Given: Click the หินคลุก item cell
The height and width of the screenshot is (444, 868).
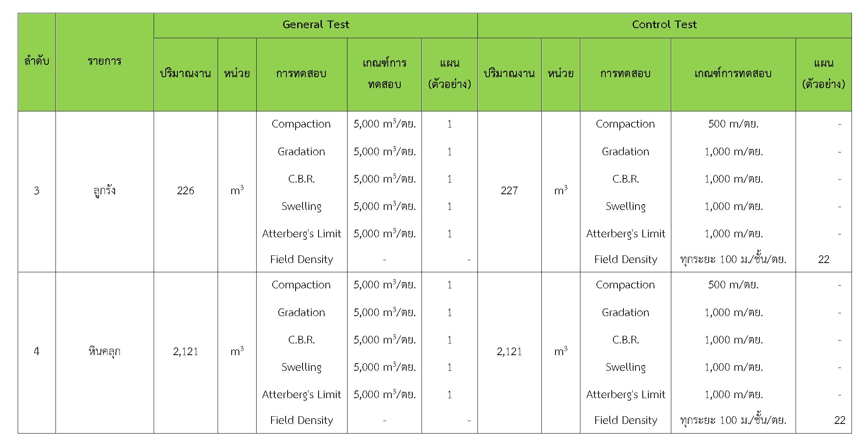Looking at the screenshot, I should pyautogui.click(x=105, y=352).
